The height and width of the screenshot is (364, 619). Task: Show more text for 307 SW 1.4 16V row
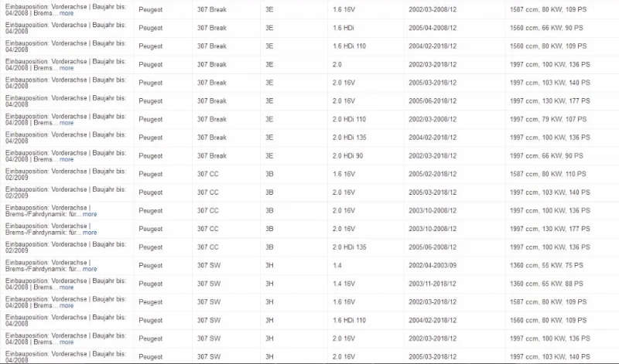click(67, 287)
